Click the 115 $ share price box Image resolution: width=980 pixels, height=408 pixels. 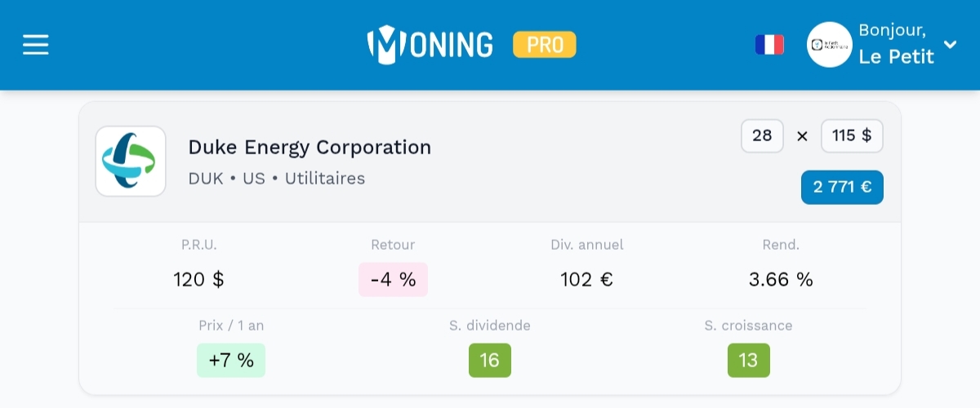coord(852,136)
